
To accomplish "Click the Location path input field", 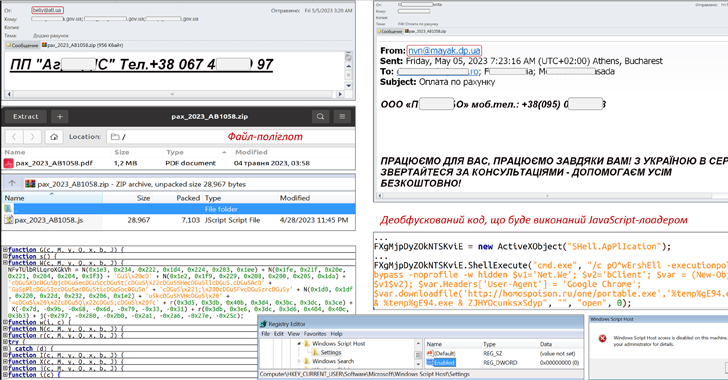I will click(230, 137).
